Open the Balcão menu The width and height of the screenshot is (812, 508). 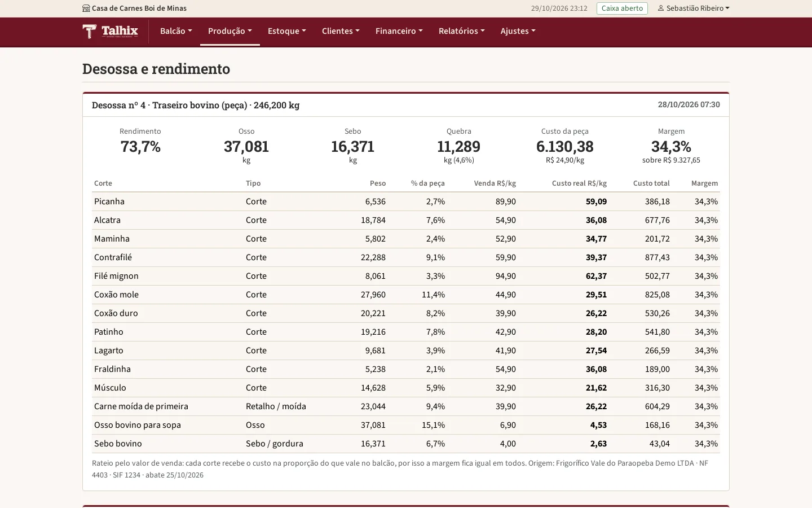(x=176, y=31)
